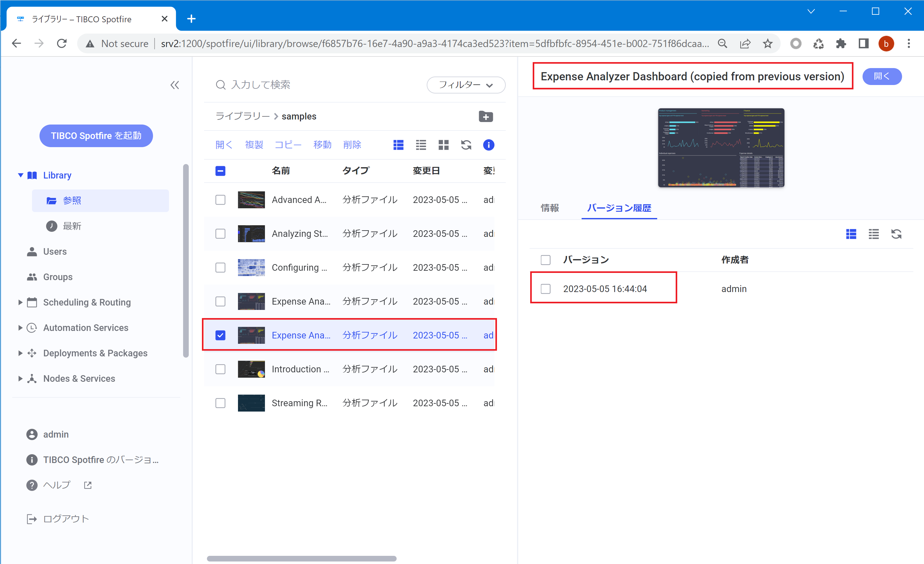
Task: Switch library list to compact list icon
Action: tap(421, 145)
